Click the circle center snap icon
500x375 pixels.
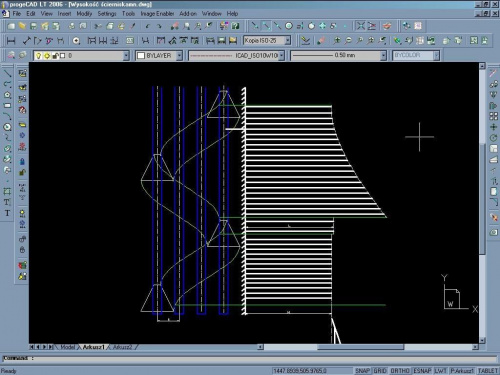[x=289, y=26]
